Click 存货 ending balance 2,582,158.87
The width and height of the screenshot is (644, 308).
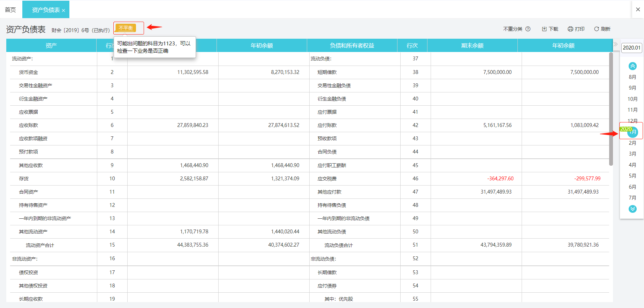[194, 179]
